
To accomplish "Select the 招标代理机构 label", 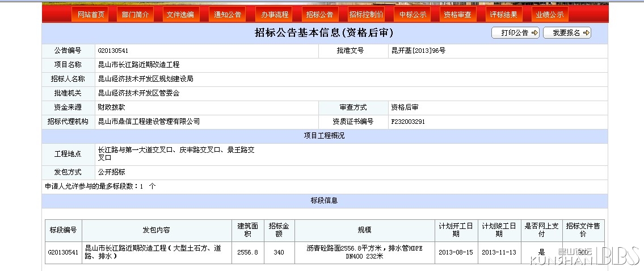I will (68, 122).
